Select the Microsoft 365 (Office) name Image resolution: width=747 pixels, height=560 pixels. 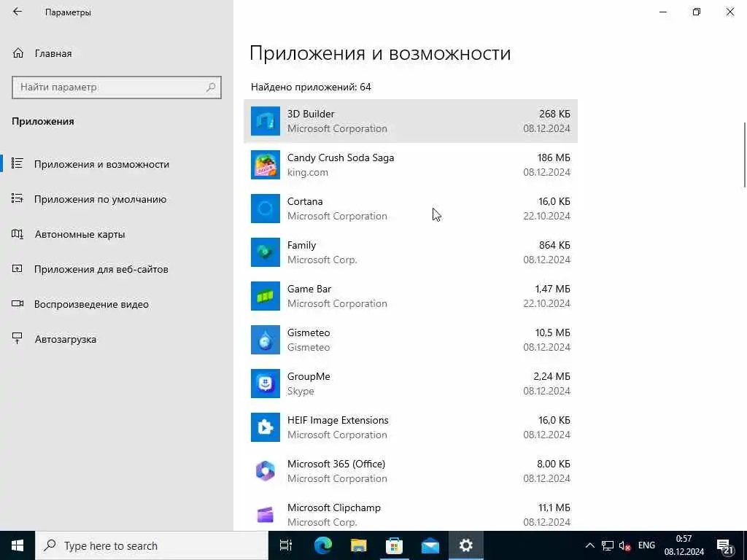336,464
